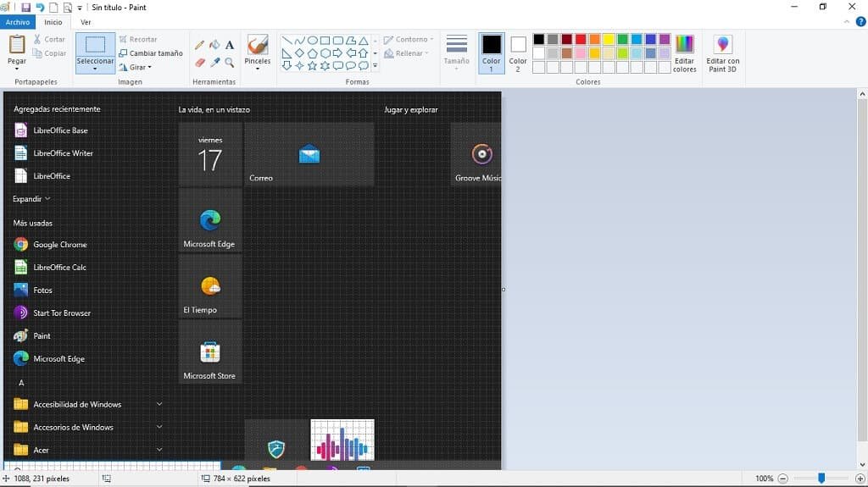The width and height of the screenshot is (868, 487).
Task: Pick the Rounded rectangle shape
Action: click(337, 41)
